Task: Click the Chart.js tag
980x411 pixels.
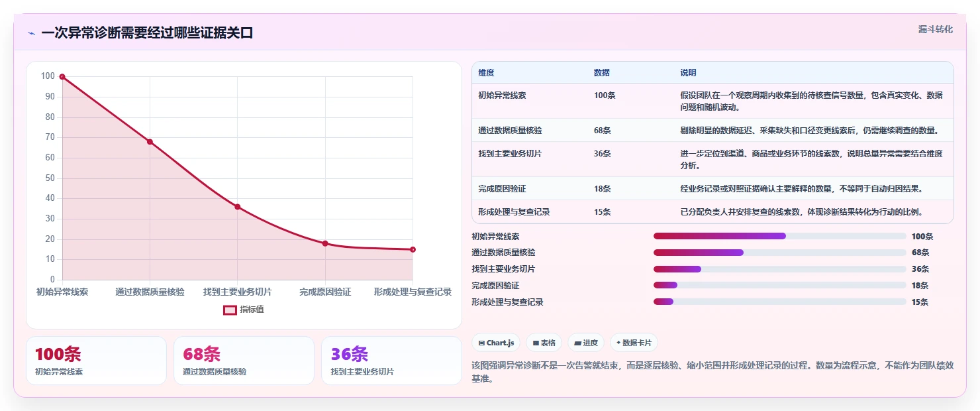Action: click(x=496, y=343)
